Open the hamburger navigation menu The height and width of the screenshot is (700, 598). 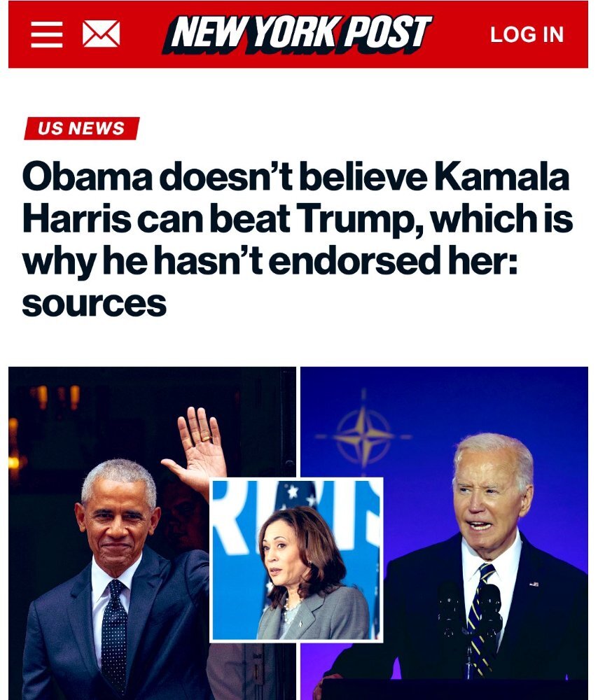46,34
